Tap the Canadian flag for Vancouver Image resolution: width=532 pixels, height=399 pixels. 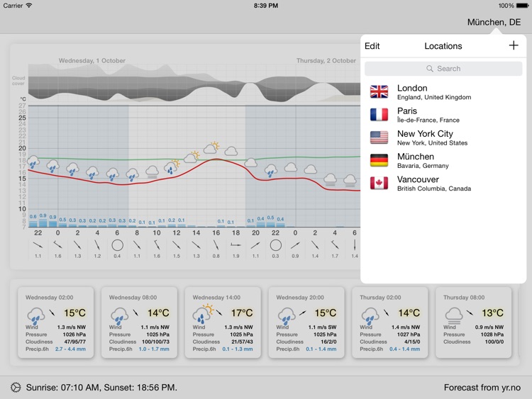coord(379,183)
